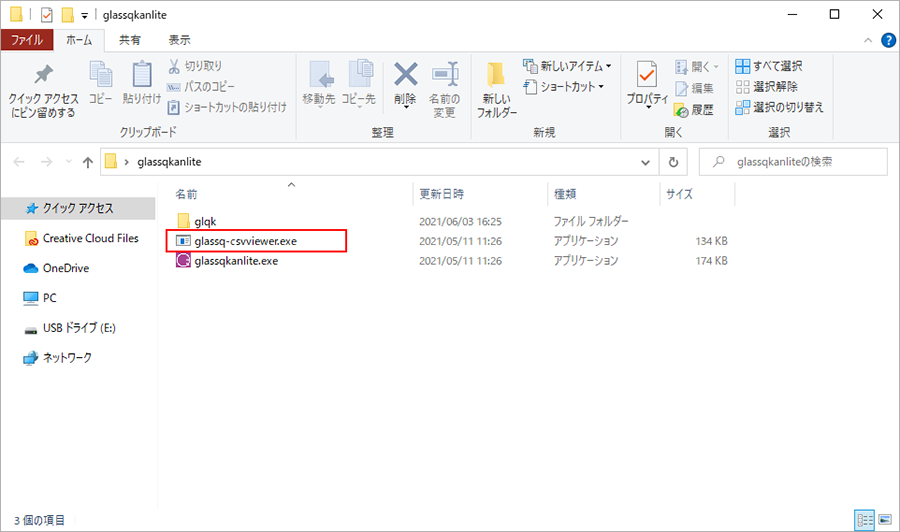This screenshot has width=900, height=532.
Task: Click 選択解除 (Select none)
Action: (x=767, y=87)
